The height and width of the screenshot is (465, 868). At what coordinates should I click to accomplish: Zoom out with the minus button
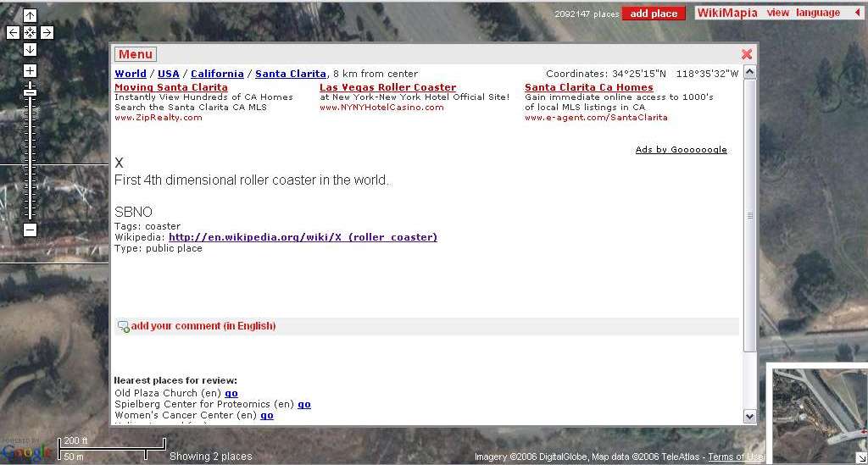coord(30,230)
